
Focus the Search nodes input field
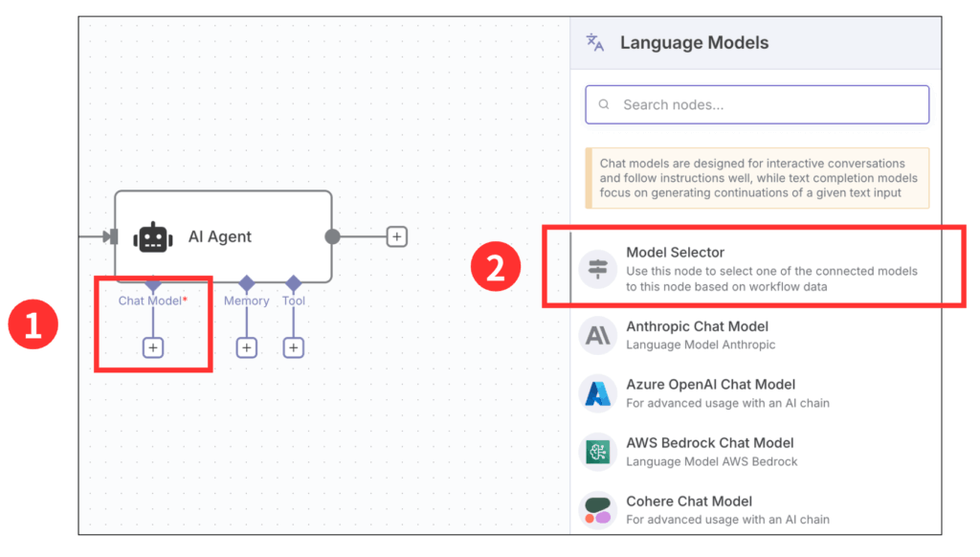point(766,105)
